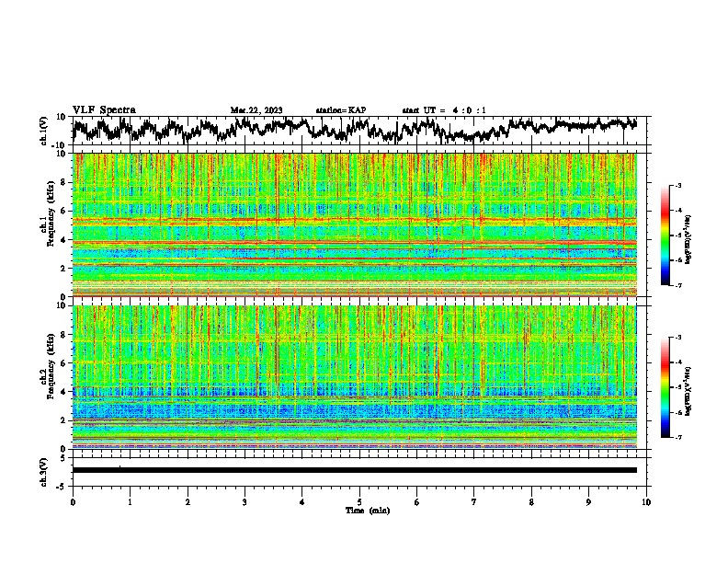Click the time axis tick label '3'

point(245,502)
